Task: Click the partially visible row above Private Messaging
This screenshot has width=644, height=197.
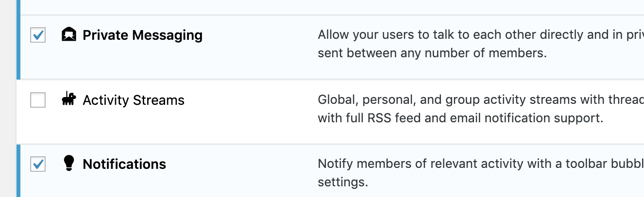Action: 330,7
